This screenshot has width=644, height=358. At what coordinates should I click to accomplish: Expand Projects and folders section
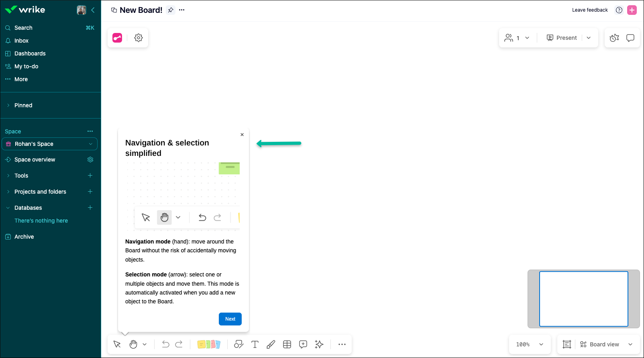(x=8, y=192)
